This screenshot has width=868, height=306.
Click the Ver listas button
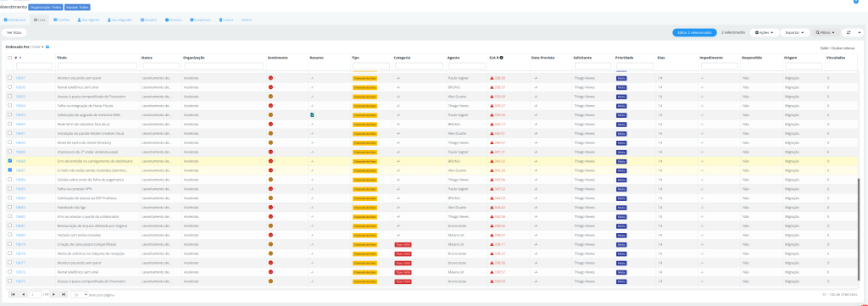click(x=14, y=33)
